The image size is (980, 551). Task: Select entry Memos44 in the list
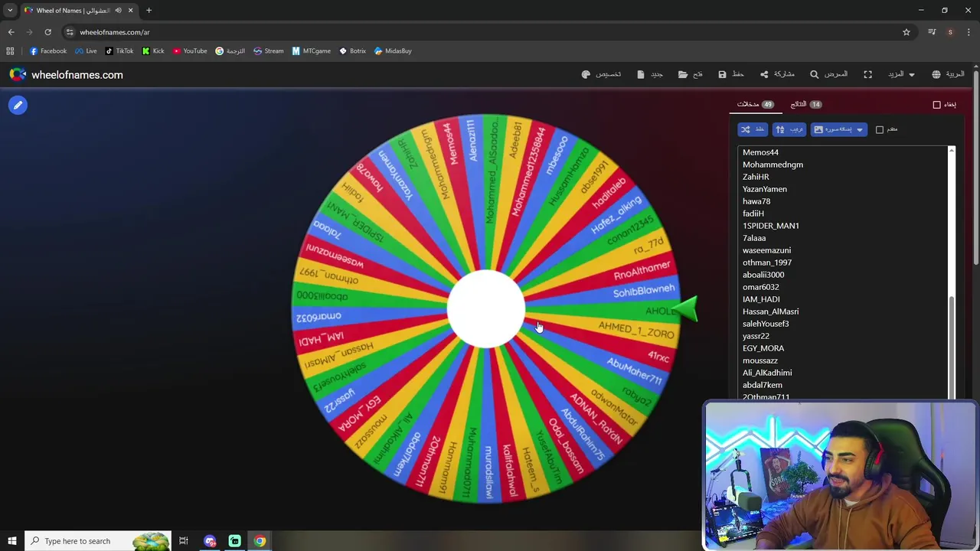760,152
